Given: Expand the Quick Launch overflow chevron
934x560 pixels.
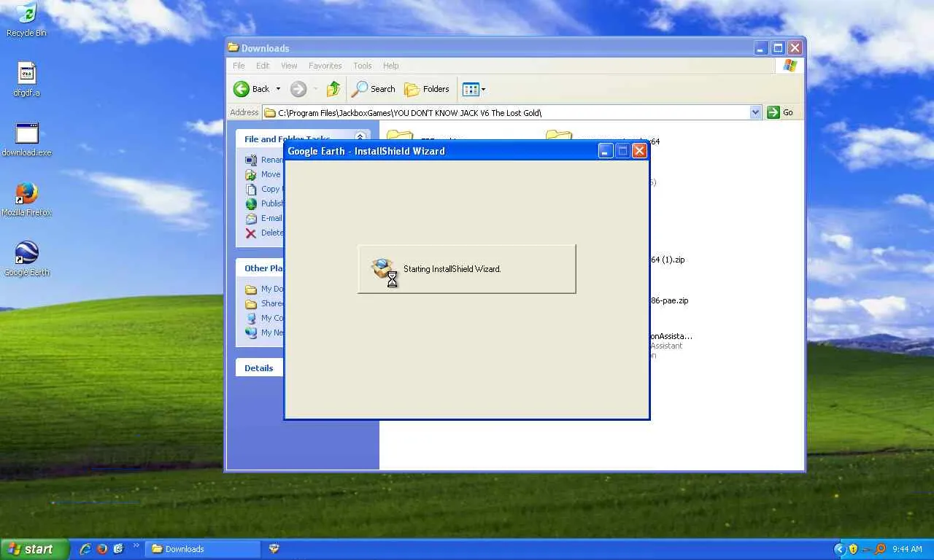Looking at the screenshot, I should click(x=136, y=545).
